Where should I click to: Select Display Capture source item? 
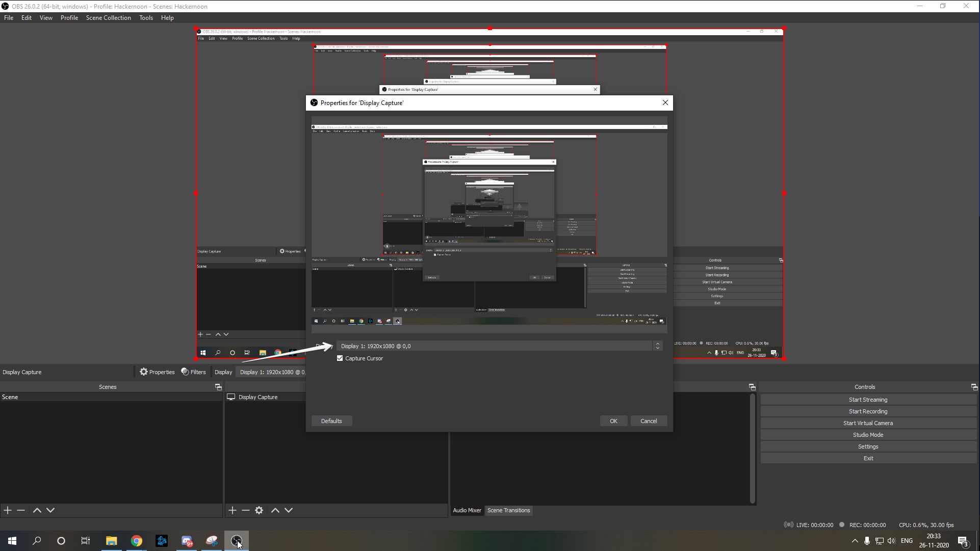pyautogui.click(x=258, y=397)
